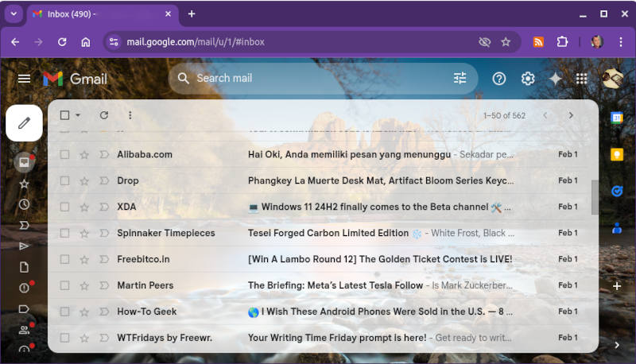Tick the select all messages checkbox
The width and height of the screenshot is (636, 364).
64,115
